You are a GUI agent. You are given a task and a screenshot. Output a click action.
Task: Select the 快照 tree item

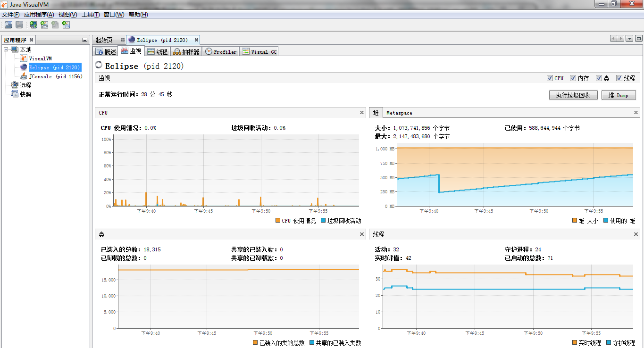tap(25, 94)
